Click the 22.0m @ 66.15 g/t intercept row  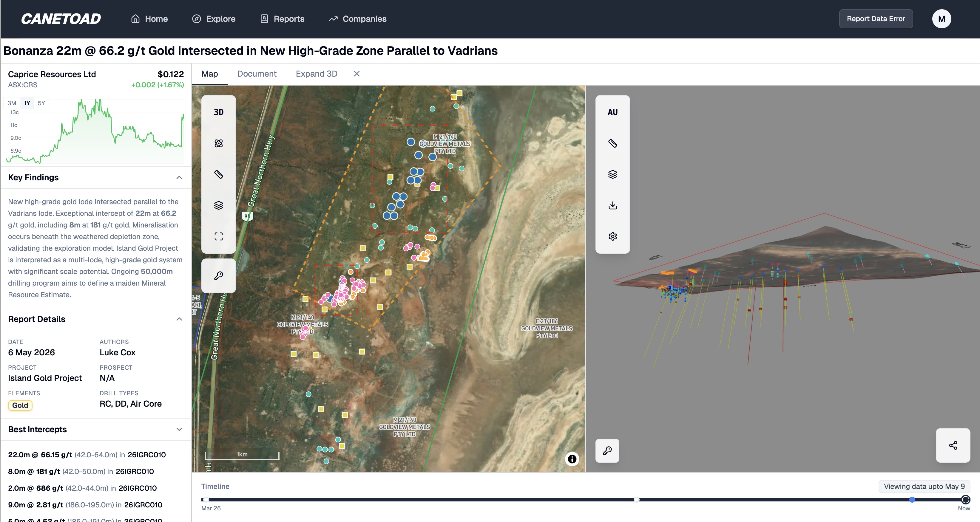87,455
